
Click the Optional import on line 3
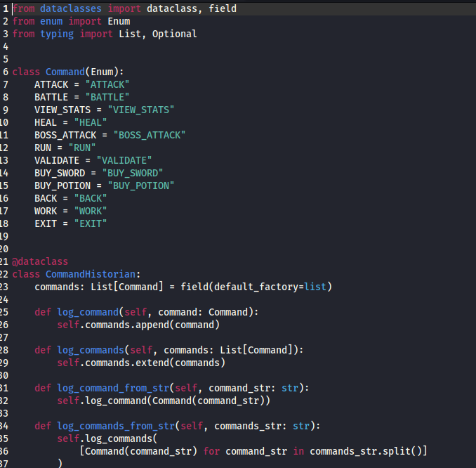click(x=175, y=34)
